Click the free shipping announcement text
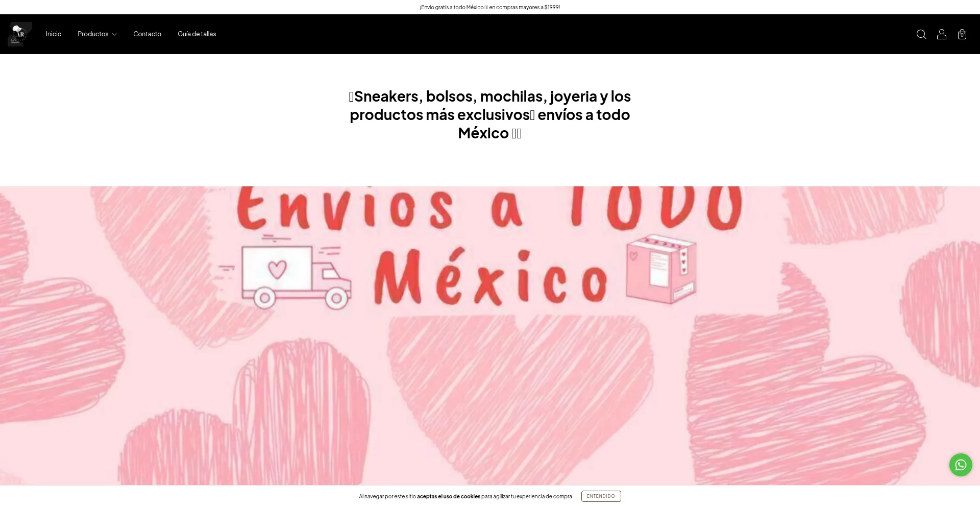 tap(490, 7)
